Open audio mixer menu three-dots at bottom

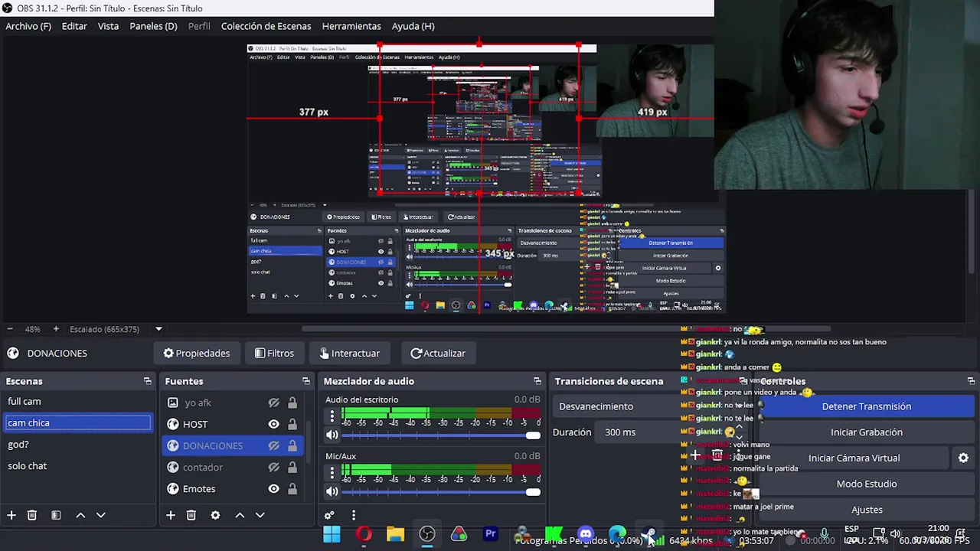tap(353, 515)
